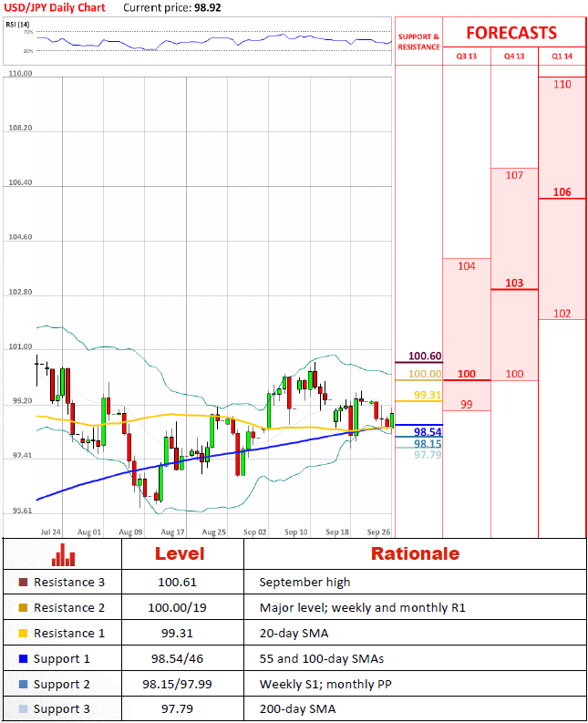This screenshot has width=588, height=723.
Task: Click the Rationale table column header
Action: [x=415, y=553]
